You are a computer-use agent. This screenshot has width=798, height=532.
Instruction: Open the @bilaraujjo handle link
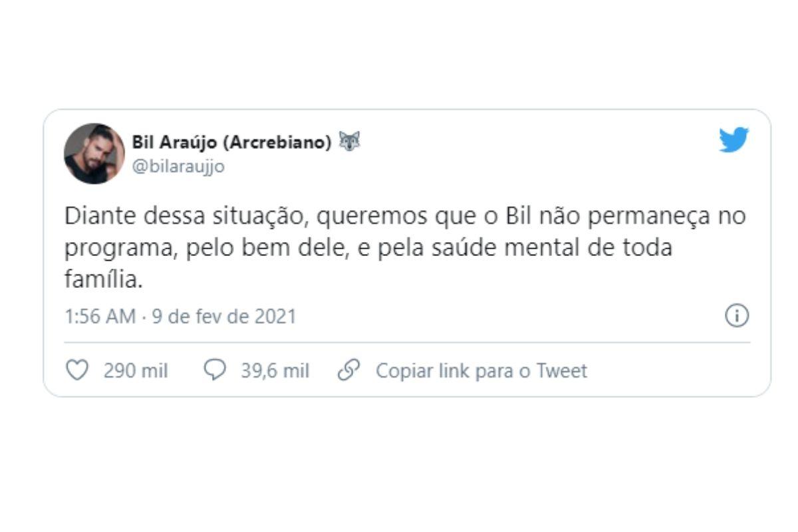tap(178, 167)
